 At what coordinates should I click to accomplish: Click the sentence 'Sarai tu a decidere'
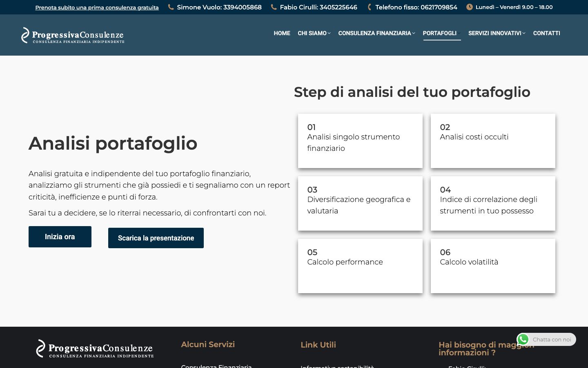[147, 213]
